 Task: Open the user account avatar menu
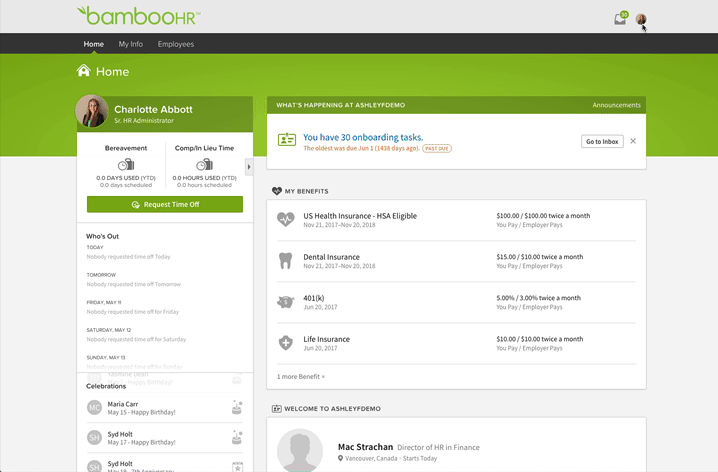[x=641, y=19]
